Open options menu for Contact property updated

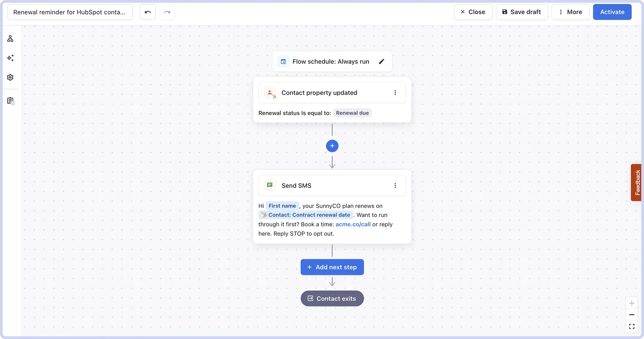(395, 93)
